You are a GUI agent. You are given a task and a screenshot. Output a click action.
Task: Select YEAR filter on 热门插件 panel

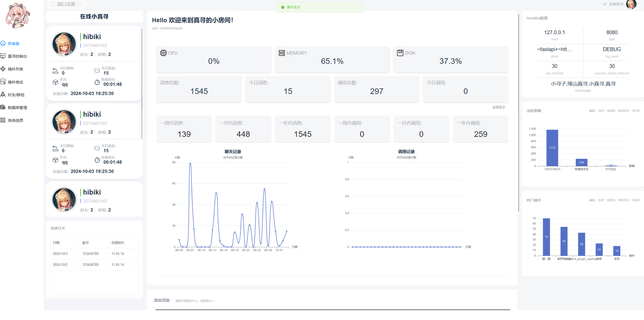636,200
